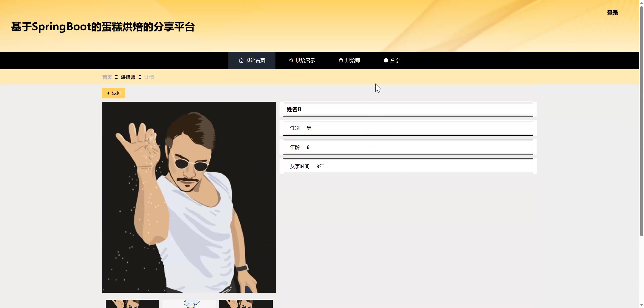Click the vertical page scrollbar thumb
The image size is (644, 308).
(641, 121)
